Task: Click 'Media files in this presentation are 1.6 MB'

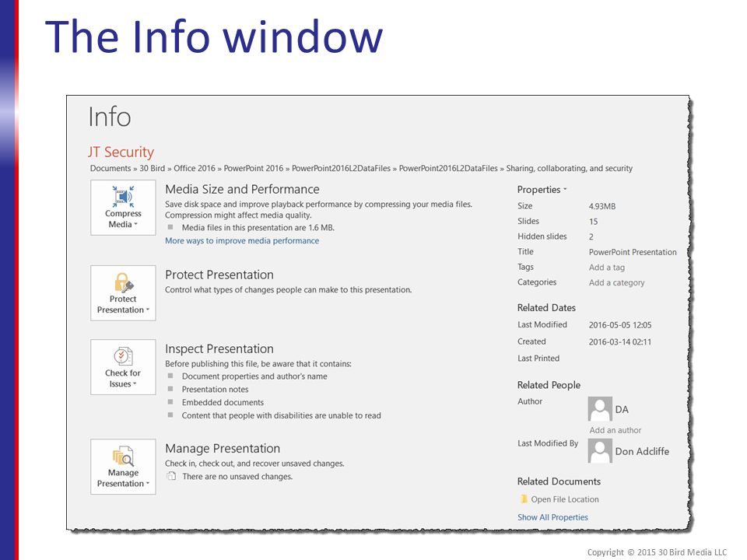Action: click(x=258, y=228)
